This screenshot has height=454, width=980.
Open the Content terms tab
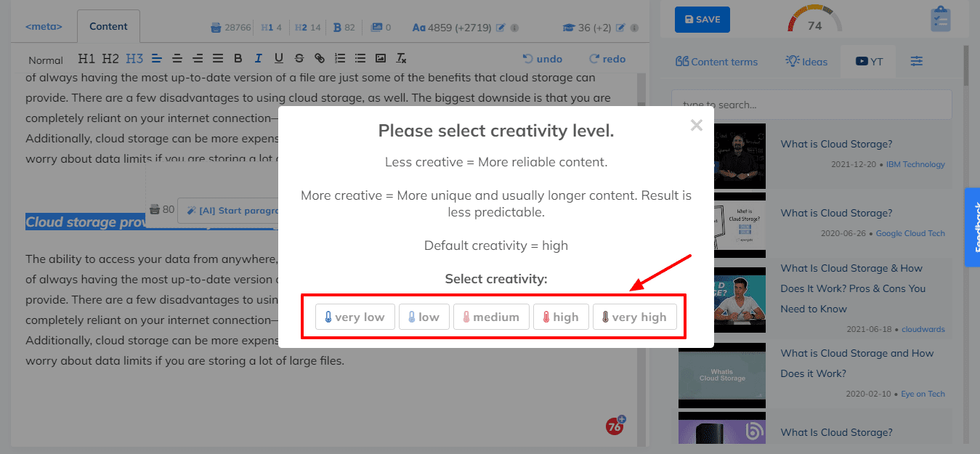coord(716,62)
